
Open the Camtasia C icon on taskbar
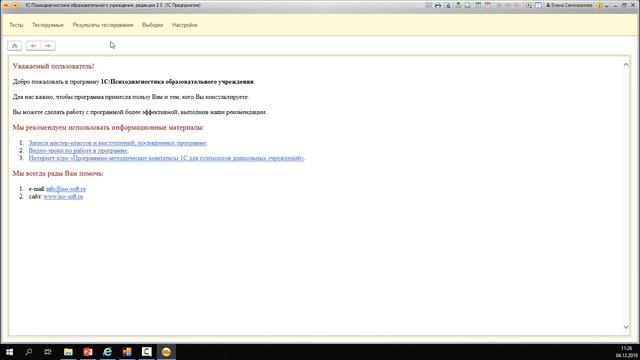[147, 352]
